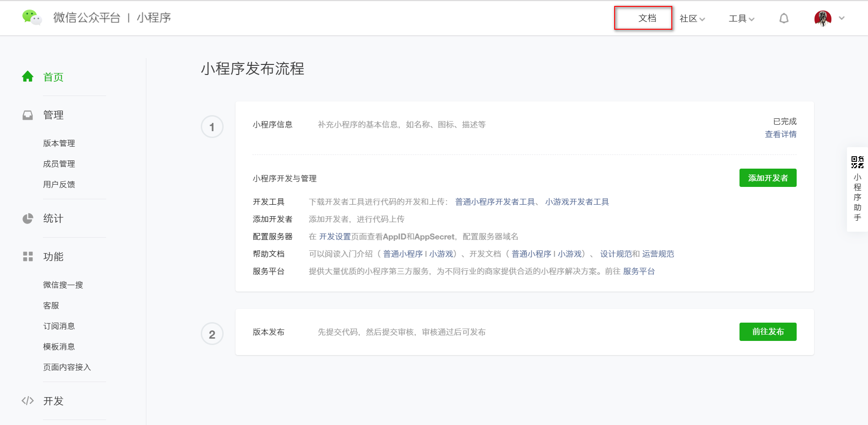This screenshot has width=868, height=425.
Task: Go to 首页 in sidebar
Action: click(53, 77)
